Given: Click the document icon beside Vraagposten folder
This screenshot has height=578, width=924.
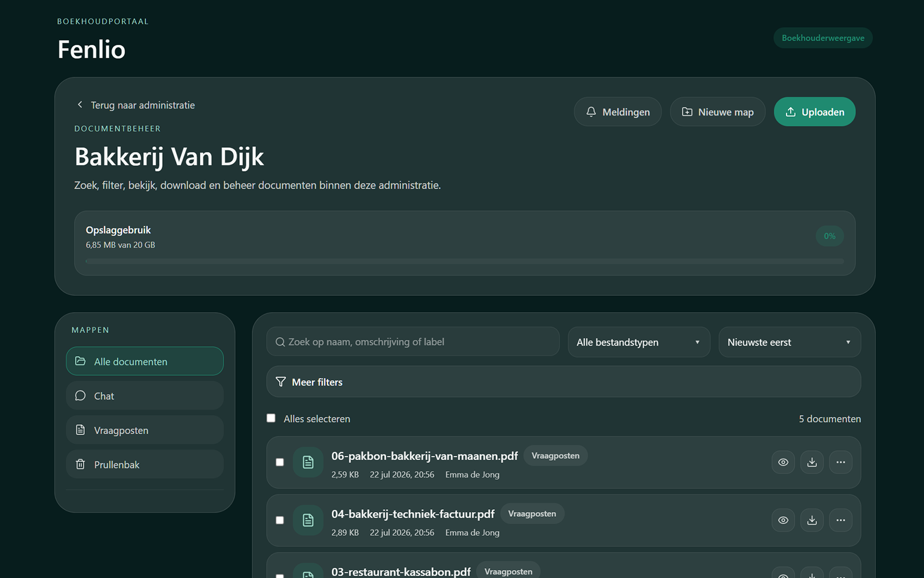Looking at the screenshot, I should (80, 430).
